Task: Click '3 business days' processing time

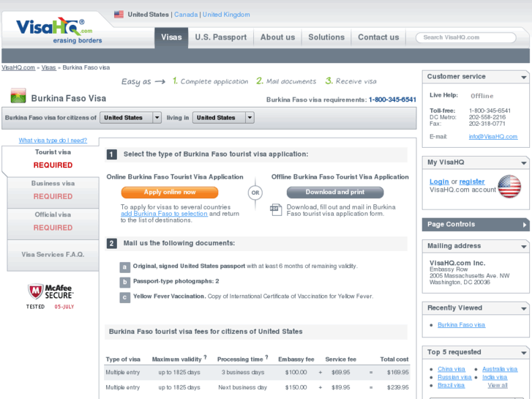Action: [x=243, y=373]
